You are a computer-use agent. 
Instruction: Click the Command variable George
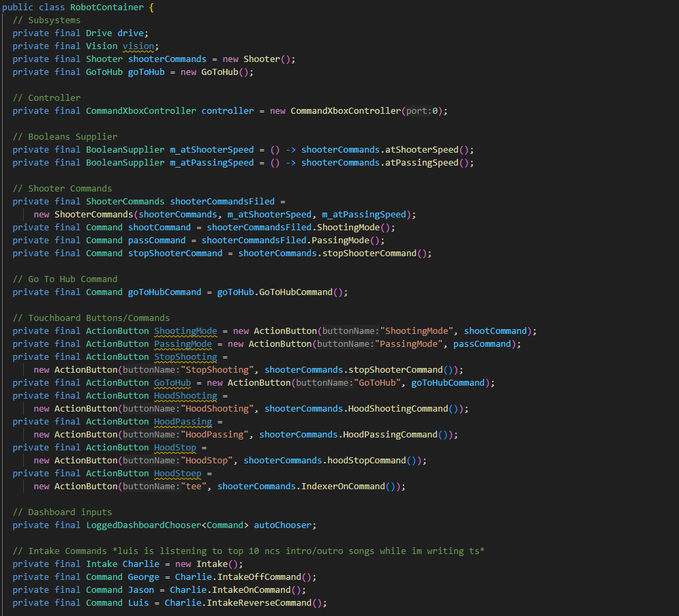tap(143, 577)
